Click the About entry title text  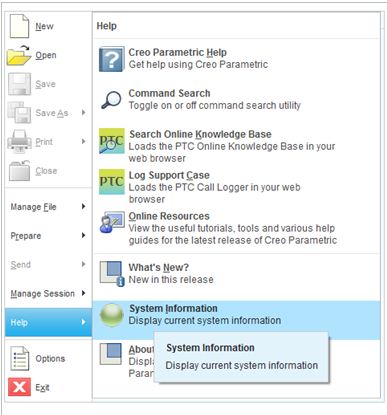point(141,349)
